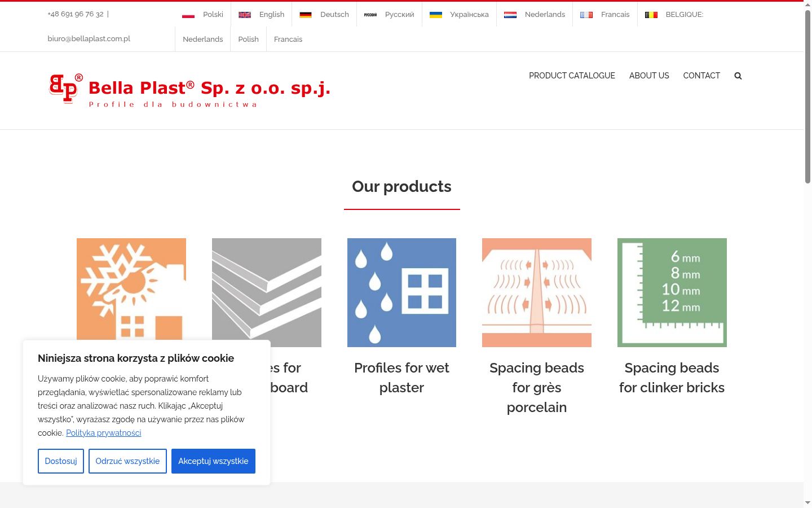
Task: Click the UK flag icon beside English
Action: (x=245, y=15)
